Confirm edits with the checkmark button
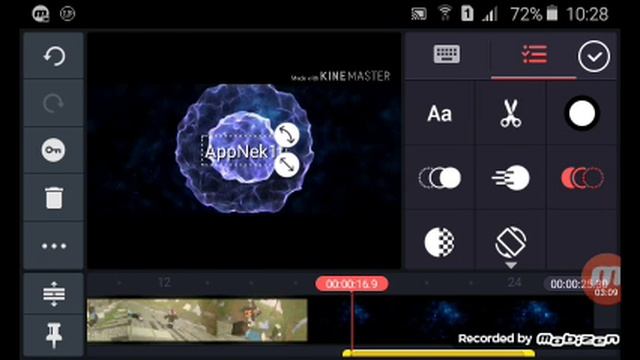Screen dimensions: 640x360 tap(594, 56)
